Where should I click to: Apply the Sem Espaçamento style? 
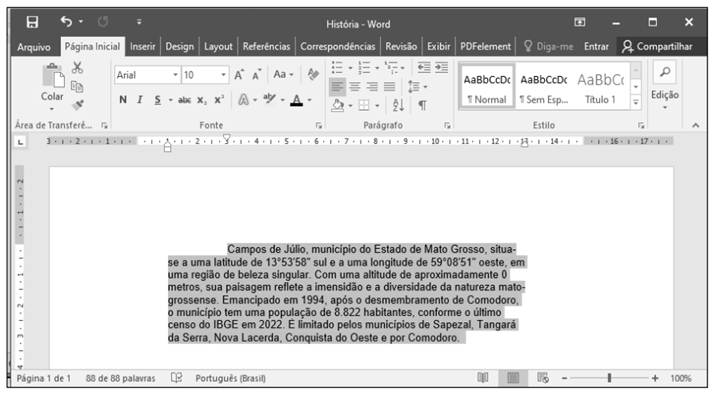pyautogui.click(x=544, y=86)
